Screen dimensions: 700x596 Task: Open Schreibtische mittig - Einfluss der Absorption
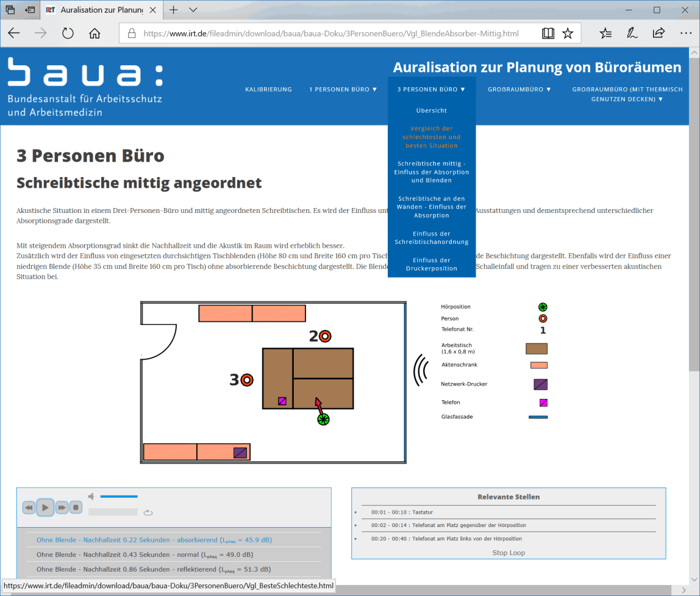click(431, 172)
